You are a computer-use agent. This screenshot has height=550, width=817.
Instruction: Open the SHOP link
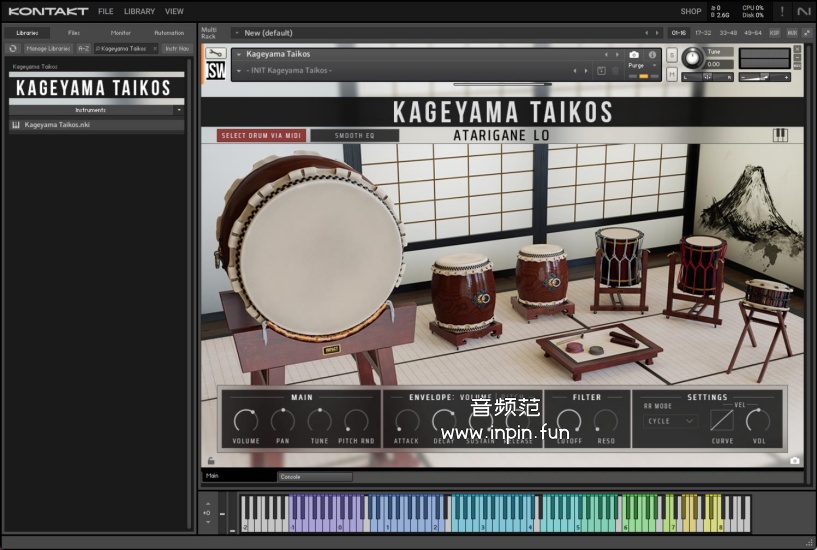[690, 11]
